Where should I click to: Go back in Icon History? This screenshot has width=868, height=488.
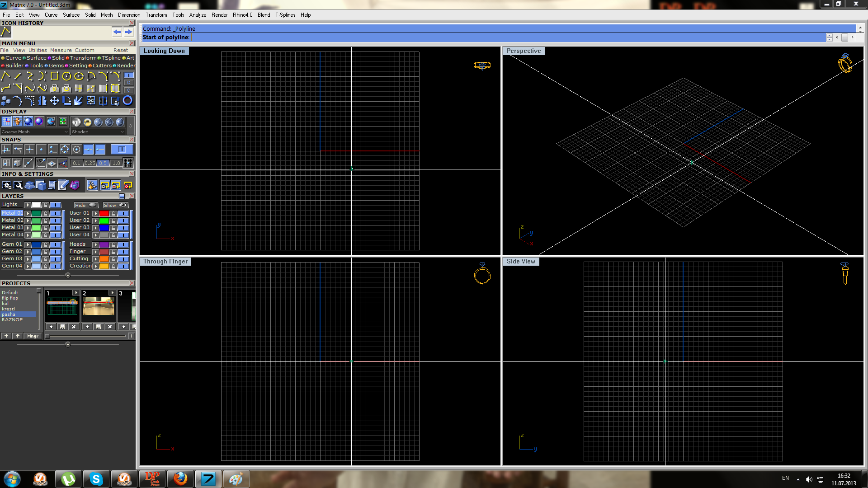click(117, 32)
